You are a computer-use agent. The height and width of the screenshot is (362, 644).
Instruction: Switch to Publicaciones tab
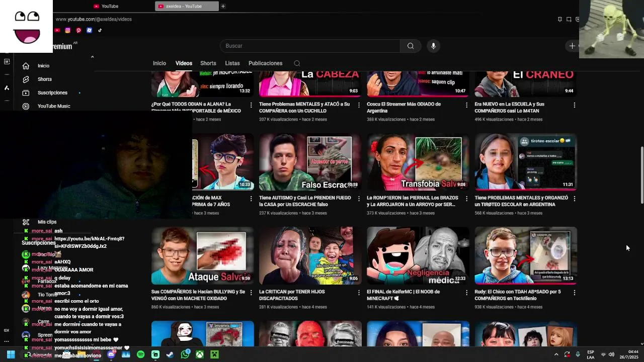pyautogui.click(x=265, y=63)
